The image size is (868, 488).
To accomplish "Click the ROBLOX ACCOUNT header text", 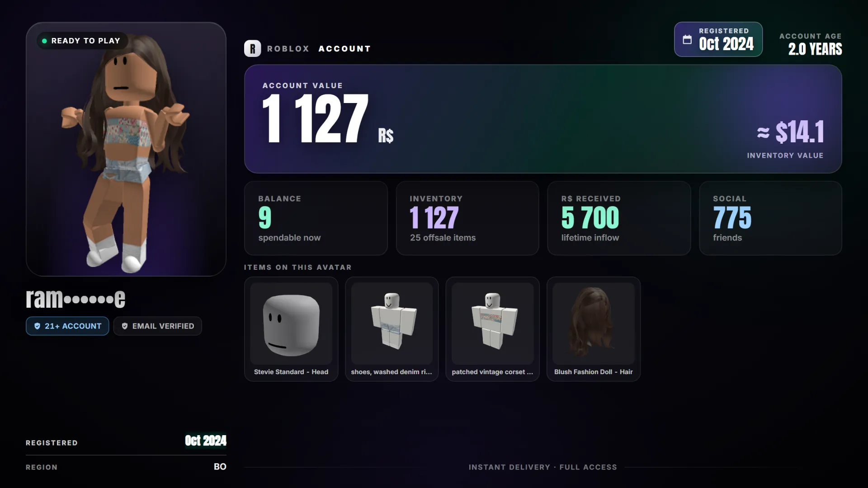I will [x=319, y=48].
